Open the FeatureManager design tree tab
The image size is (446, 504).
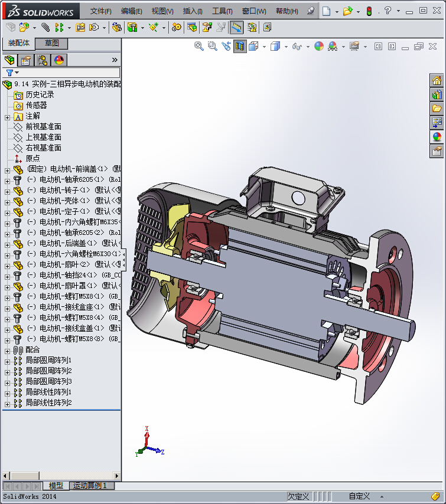pos(10,60)
